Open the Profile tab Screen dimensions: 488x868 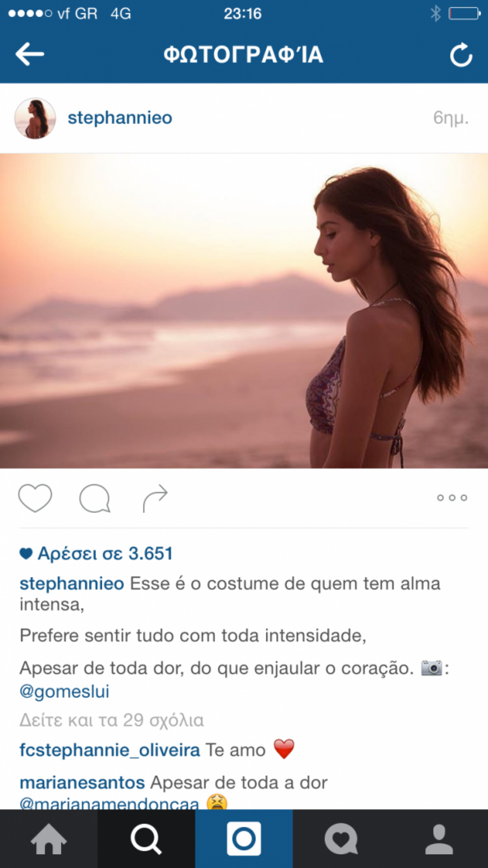[x=439, y=839]
